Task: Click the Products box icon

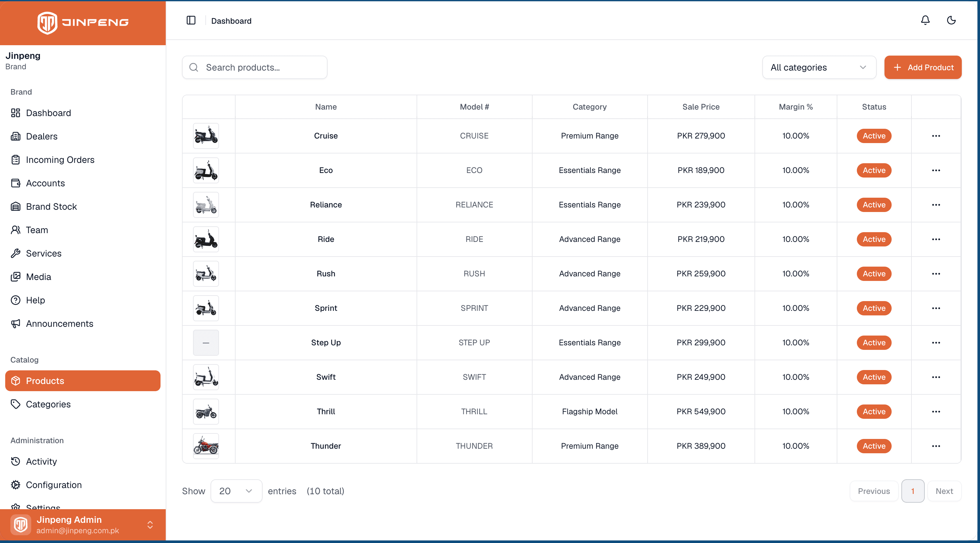Action: coord(16,381)
